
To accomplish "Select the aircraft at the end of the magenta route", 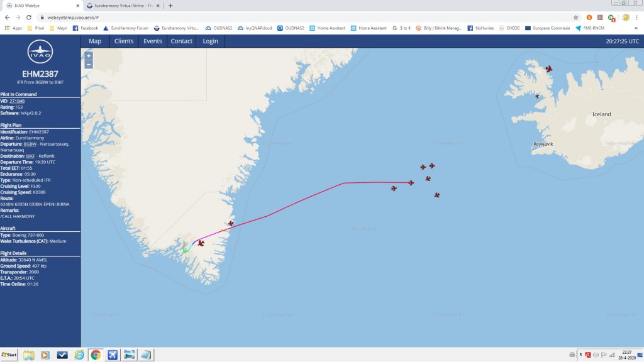I will 411,183.
